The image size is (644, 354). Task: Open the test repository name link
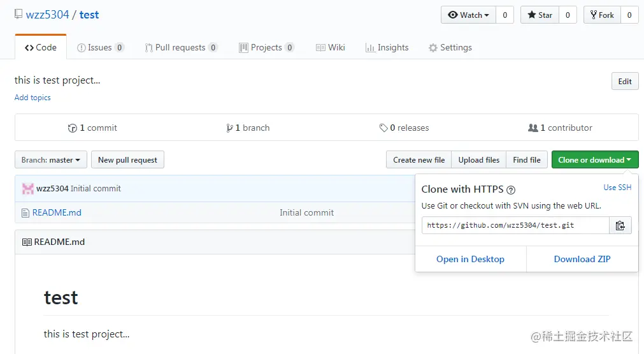point(89,15)
